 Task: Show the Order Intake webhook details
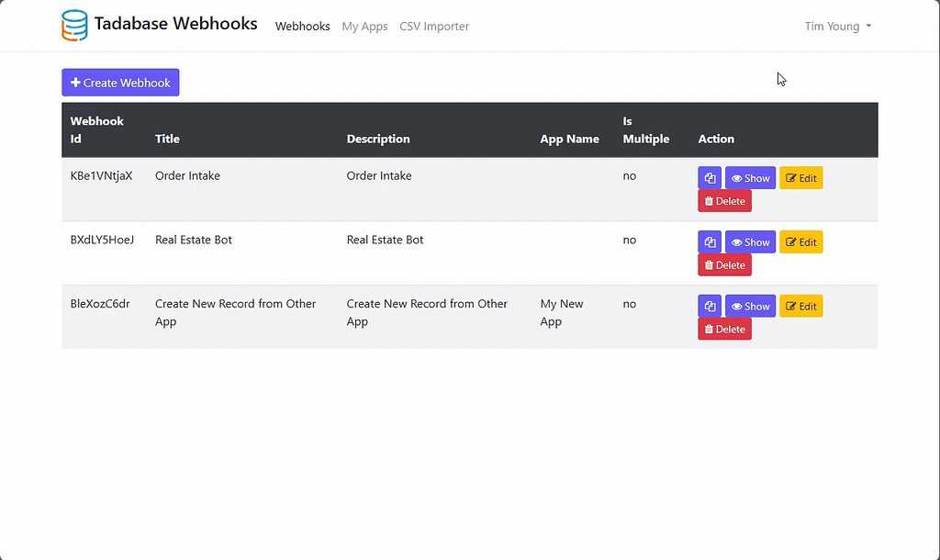click(x=750, y=178)
